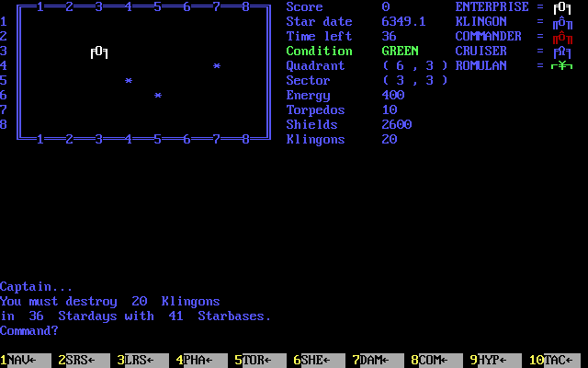
Task: Click the star in grid row 5
Action: (x=129, y=81)
